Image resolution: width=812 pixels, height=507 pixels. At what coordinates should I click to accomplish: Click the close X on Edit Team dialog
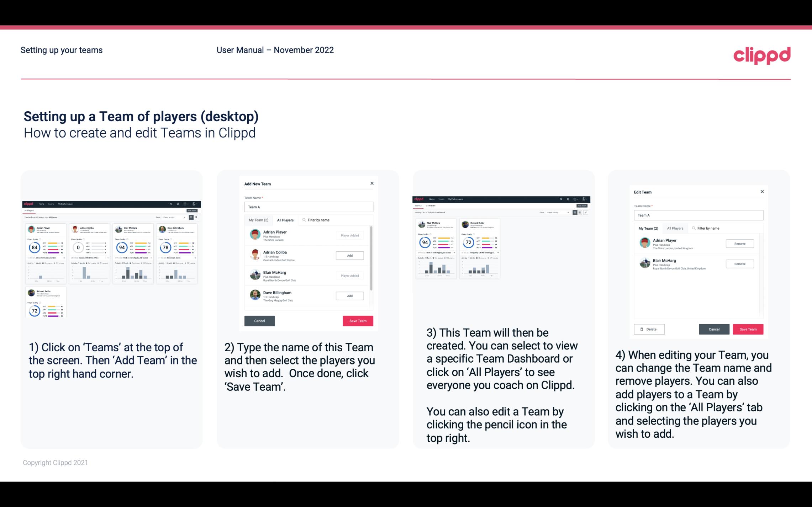pos(762,192)
